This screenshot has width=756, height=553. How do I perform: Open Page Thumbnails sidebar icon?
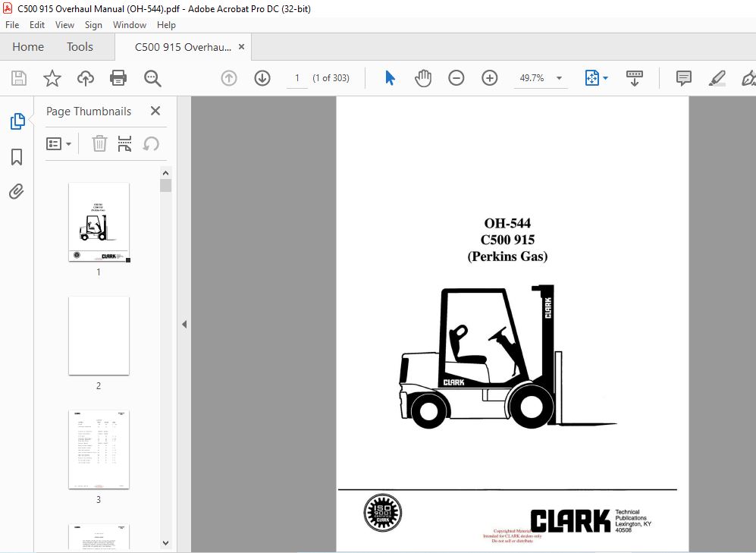[x=17, y=121]
